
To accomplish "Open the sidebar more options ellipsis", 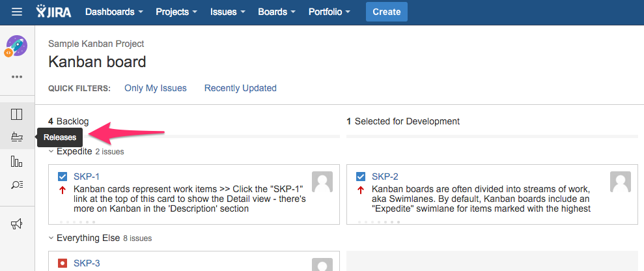I will [x=17, y=77].
